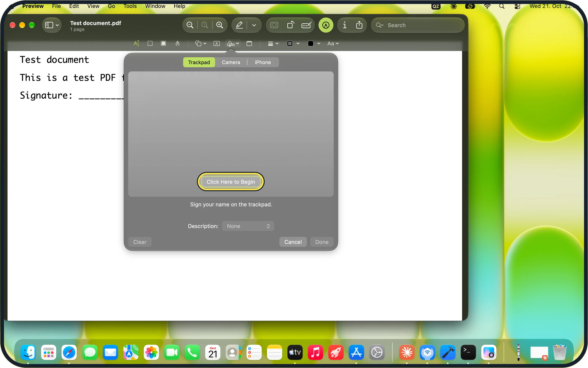Click the Clear button
Screen dimensions: 588x368
pos(140,242)
